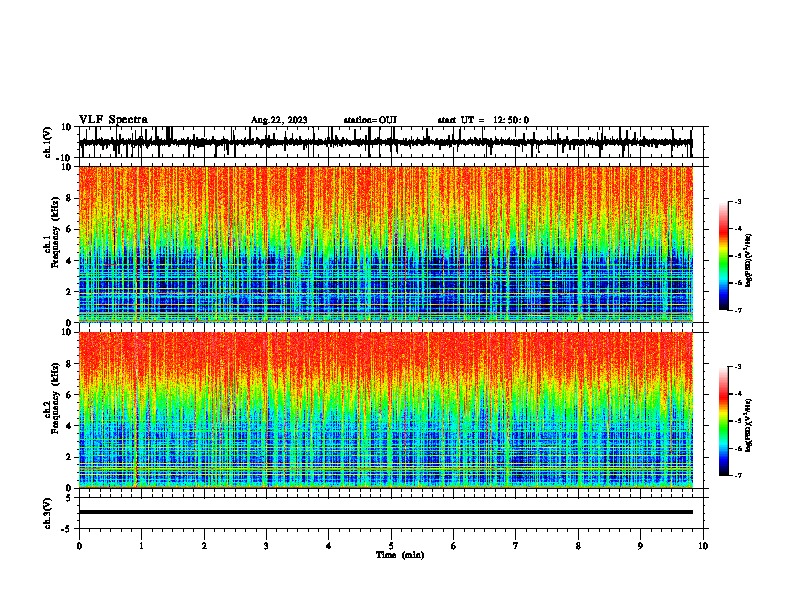Click the -5 tick on ch.3(V) axis
Viewport: 792px width, 612px height.
(67, 529)
